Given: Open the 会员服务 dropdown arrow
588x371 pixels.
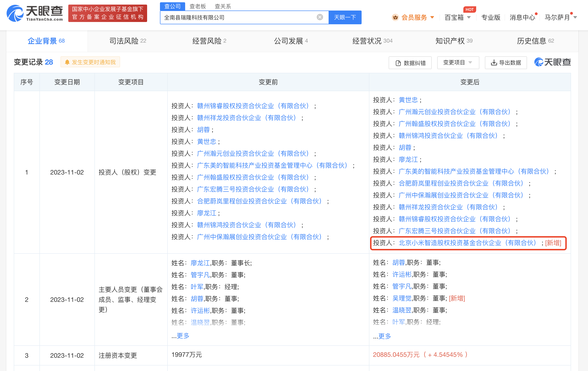Looking at the screenshot, I should [x=432, y=17].
